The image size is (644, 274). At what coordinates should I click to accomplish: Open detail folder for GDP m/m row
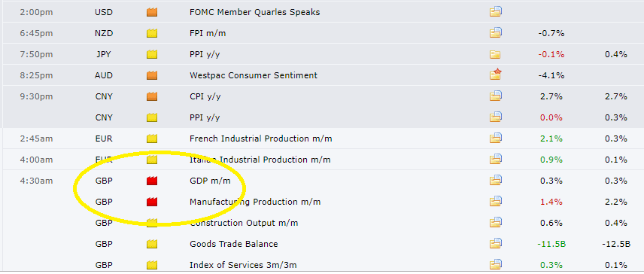[x=496, y=181]
